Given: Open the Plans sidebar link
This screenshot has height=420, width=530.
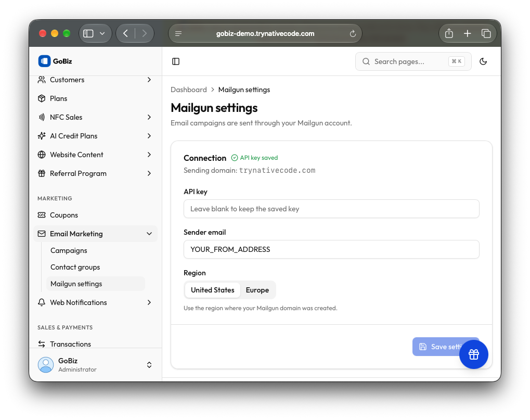Looking at the screenshot, I should (95, 98).
